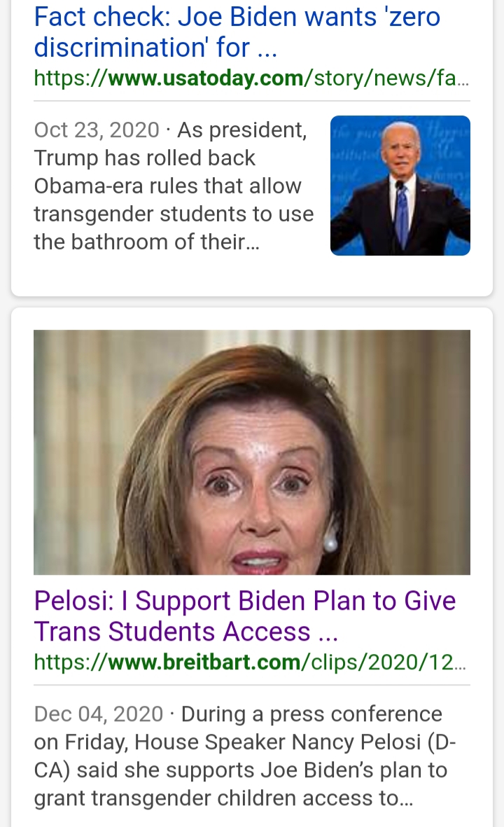Tap the 'Oct 23, 2020' result snippet text
This screenshot has width=504, height=827.
tap(174, 186)
